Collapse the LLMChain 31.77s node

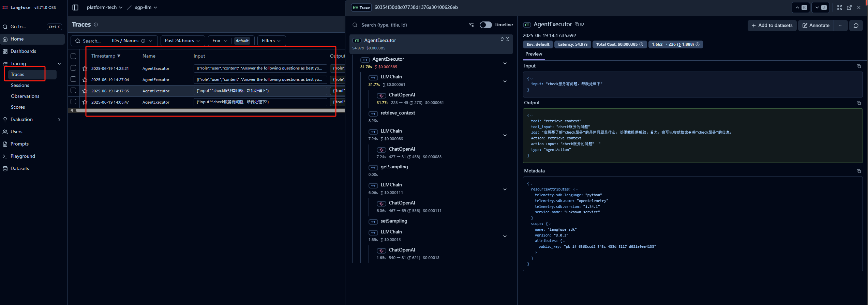point(505,81)
